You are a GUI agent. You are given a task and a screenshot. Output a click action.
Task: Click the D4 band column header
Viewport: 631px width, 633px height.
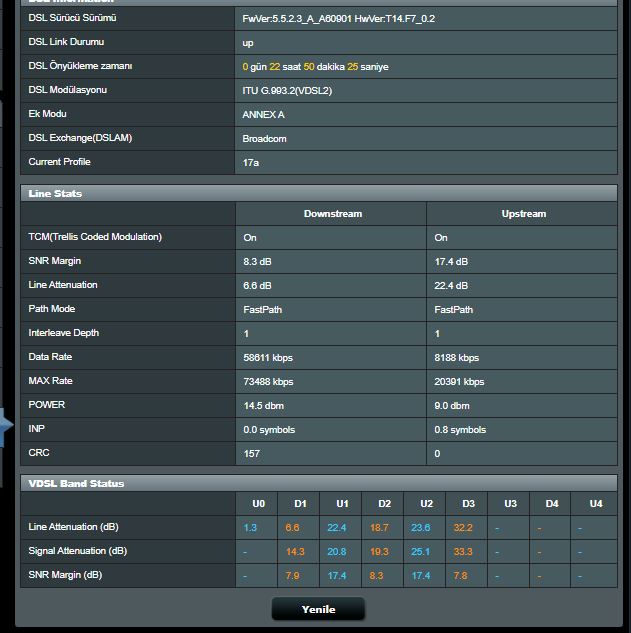552,504
